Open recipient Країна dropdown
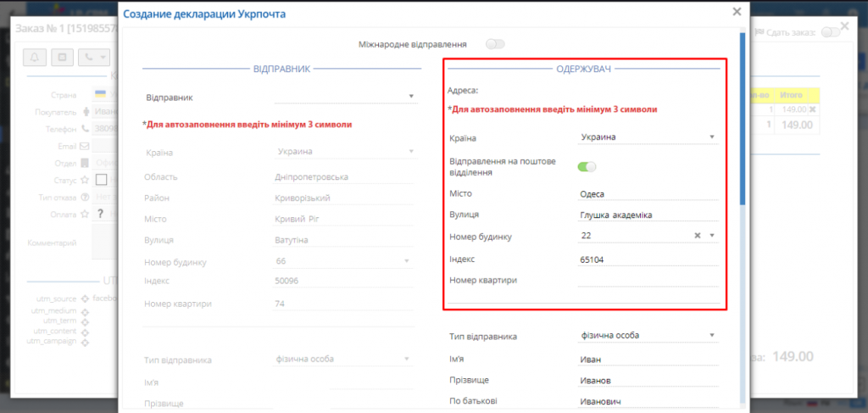Screen dimensions: 868x413 point(648,137)
